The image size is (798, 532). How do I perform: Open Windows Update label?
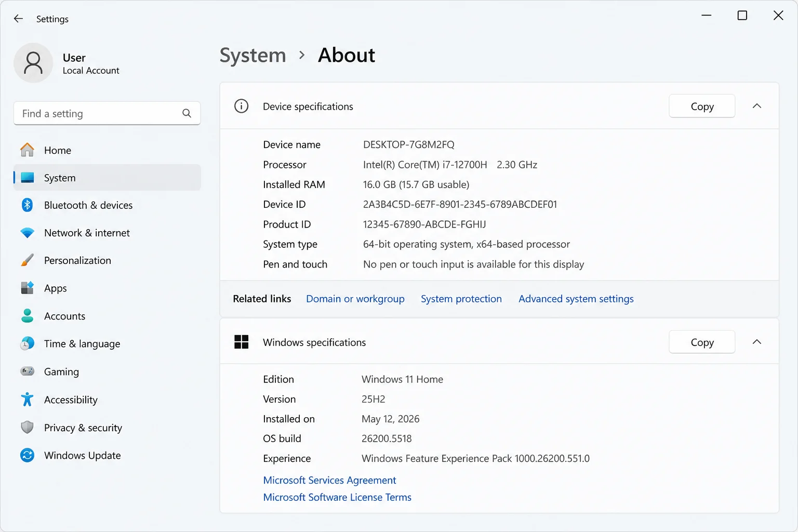[x=83, y=455]
